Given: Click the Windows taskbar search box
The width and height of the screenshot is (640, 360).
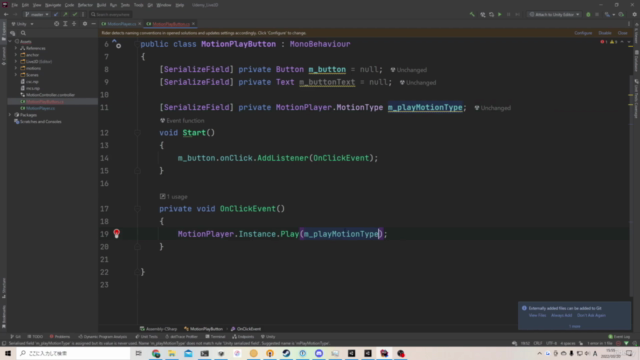Looking at the screenshot, I should (73, 353).
